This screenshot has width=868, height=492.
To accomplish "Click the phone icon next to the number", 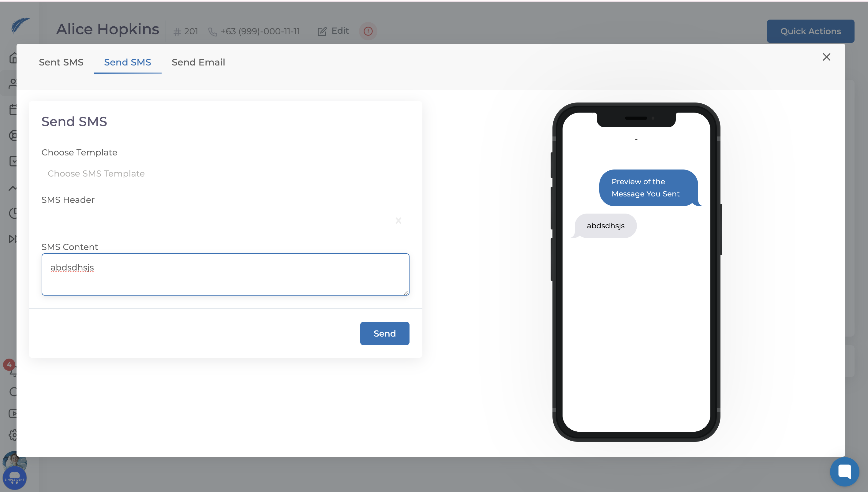I will (213, 32).
